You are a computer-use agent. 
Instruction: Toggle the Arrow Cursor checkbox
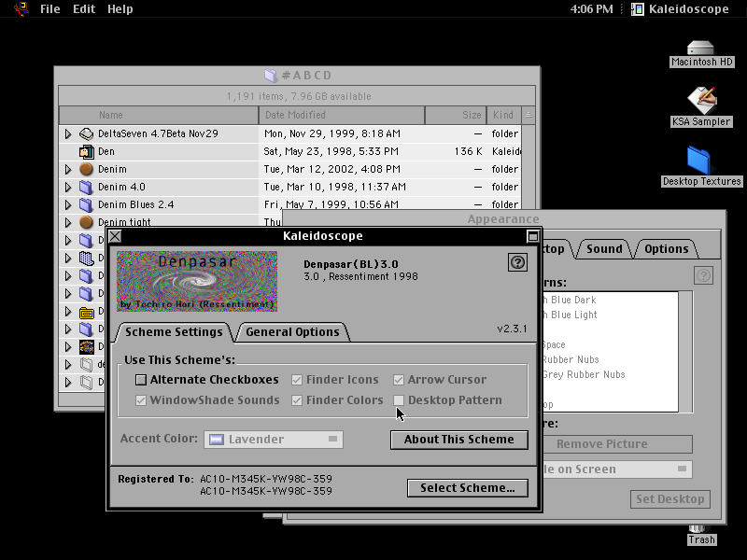pos(399,380)
